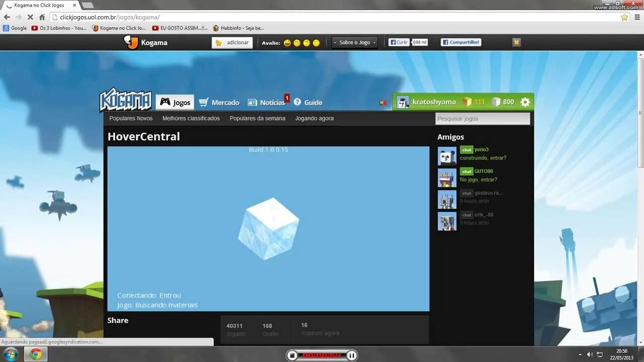
Task: Click the Portugal flag language selector
Action: tap(383, 103)
